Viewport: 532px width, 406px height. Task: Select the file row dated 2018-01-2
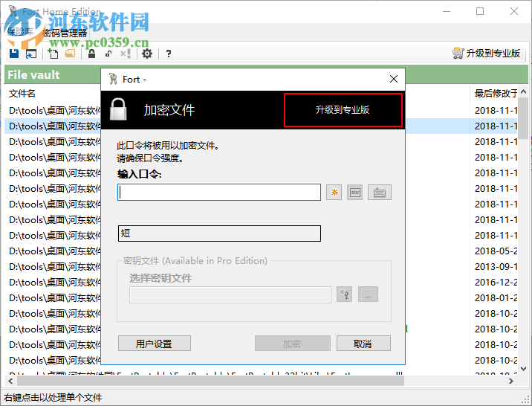(x=262, y=298)
